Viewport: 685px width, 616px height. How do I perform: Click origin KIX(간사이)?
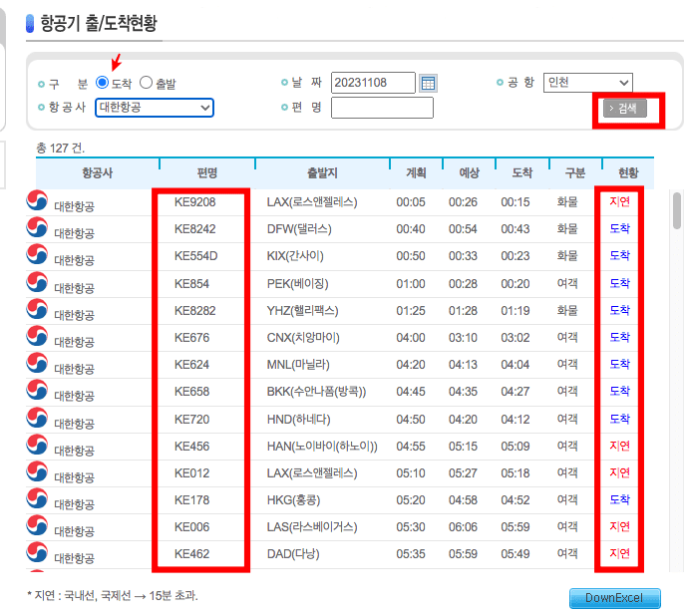295,256
